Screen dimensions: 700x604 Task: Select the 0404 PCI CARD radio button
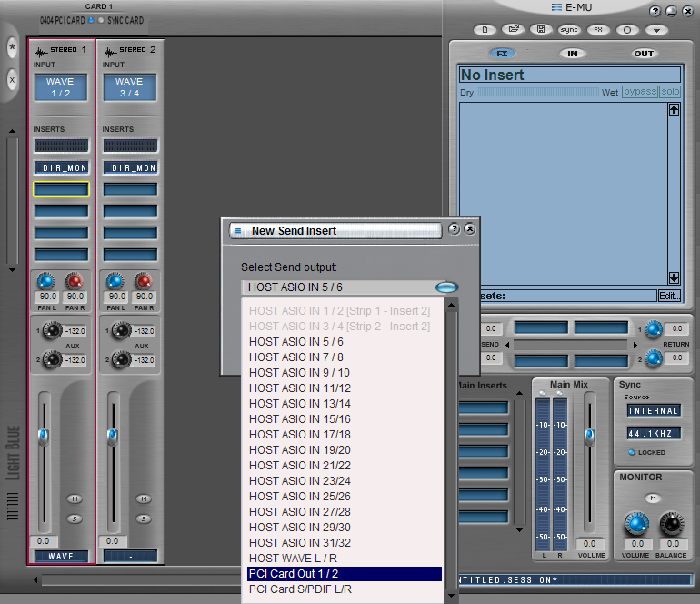point(92,20)
